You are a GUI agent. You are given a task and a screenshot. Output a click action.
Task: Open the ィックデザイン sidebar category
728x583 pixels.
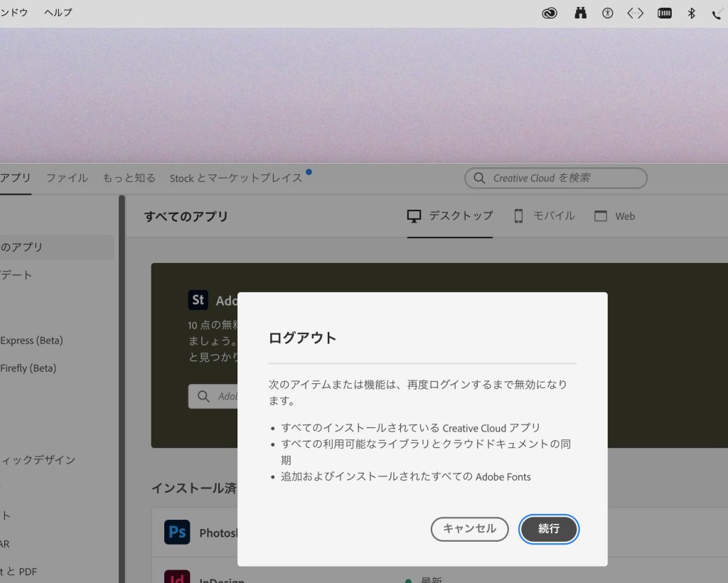coord(38,460)
